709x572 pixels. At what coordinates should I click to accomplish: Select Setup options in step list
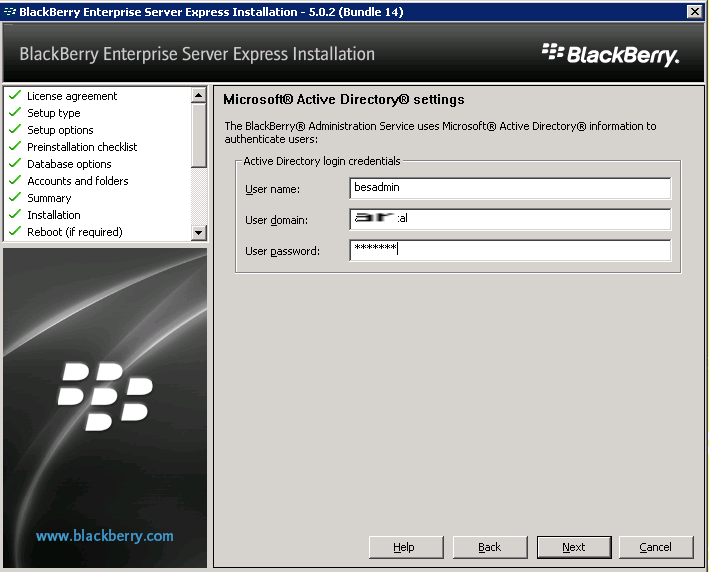[x=60, y=130]
